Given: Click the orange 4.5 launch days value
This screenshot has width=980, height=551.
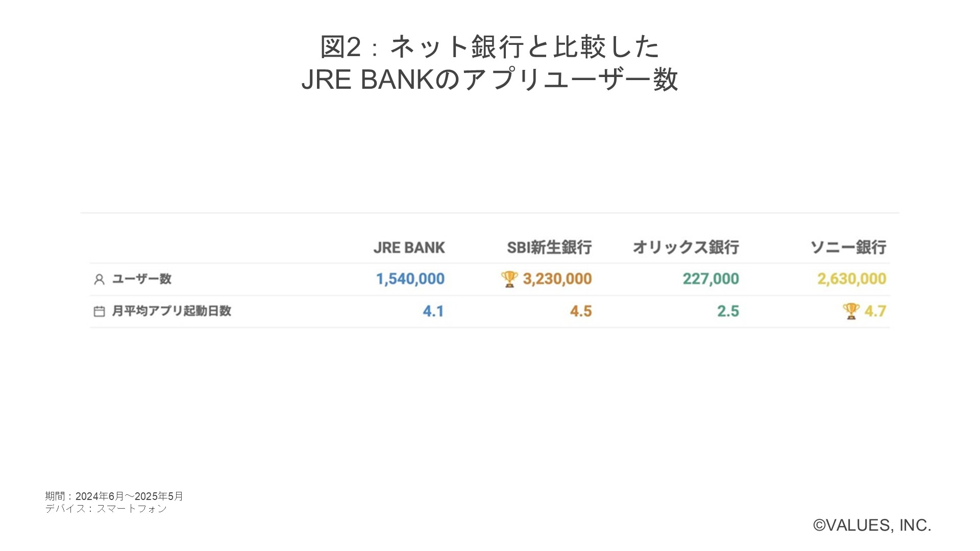Looking at the screenshot, I should click(x=581, y=311).
